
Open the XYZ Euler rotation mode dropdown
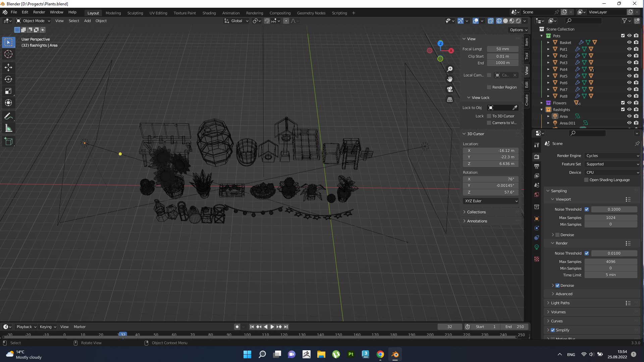491,201
